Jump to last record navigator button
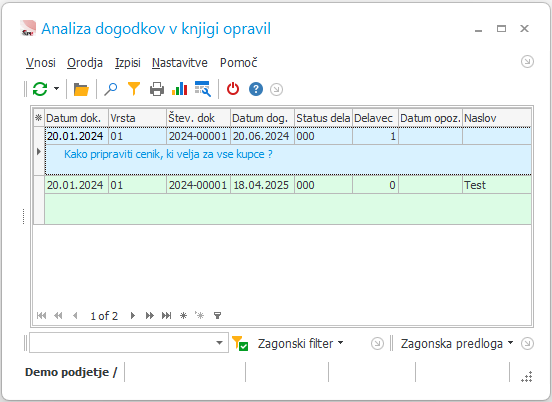This screenshot has height=402, width=552. (167, 315)
